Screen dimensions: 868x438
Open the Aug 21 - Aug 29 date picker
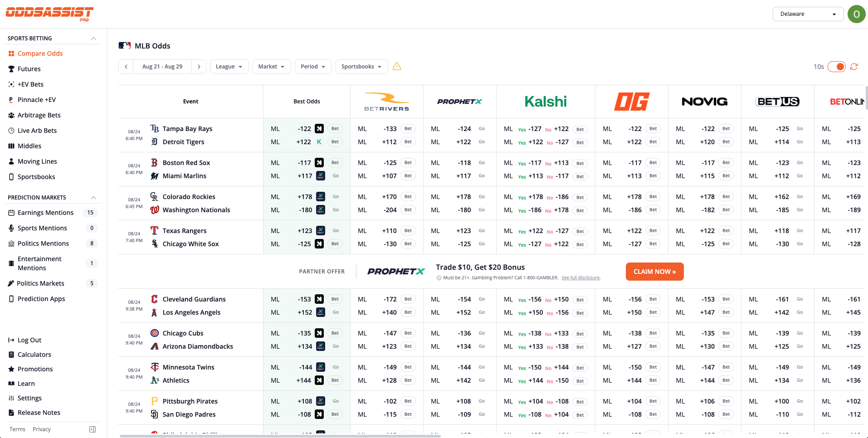[x=162, y=67]
